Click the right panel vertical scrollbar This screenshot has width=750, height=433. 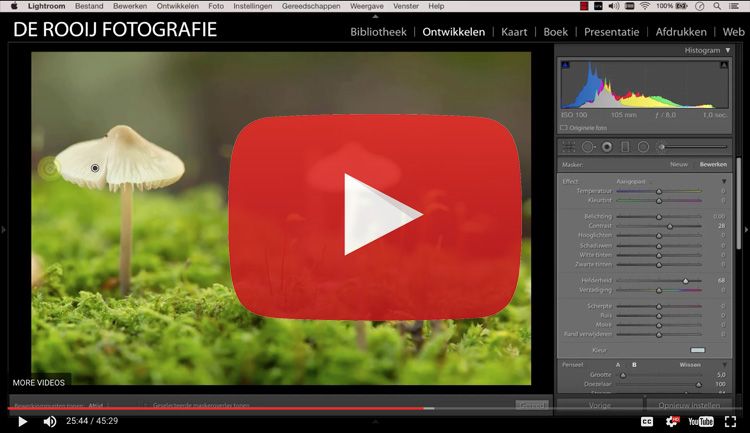tap(739, 203)
